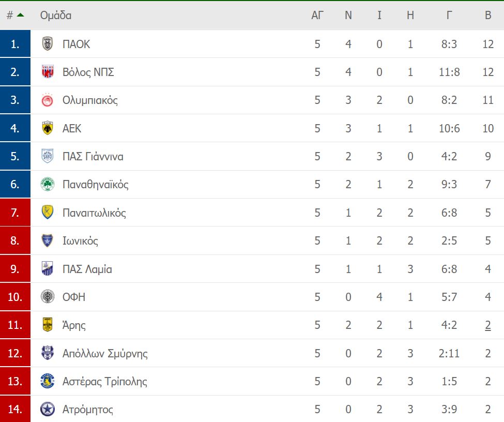
Task: Click the blue rank 1 position box
Action: (15, 44)
